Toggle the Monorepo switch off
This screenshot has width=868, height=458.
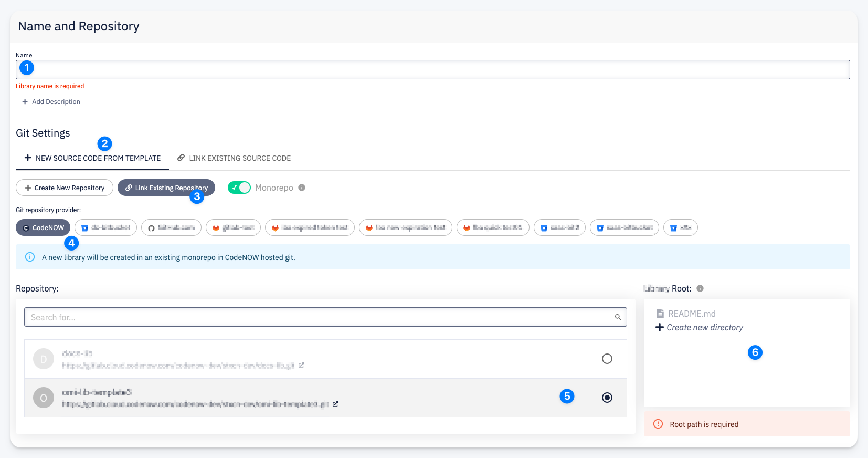point(239,188)
